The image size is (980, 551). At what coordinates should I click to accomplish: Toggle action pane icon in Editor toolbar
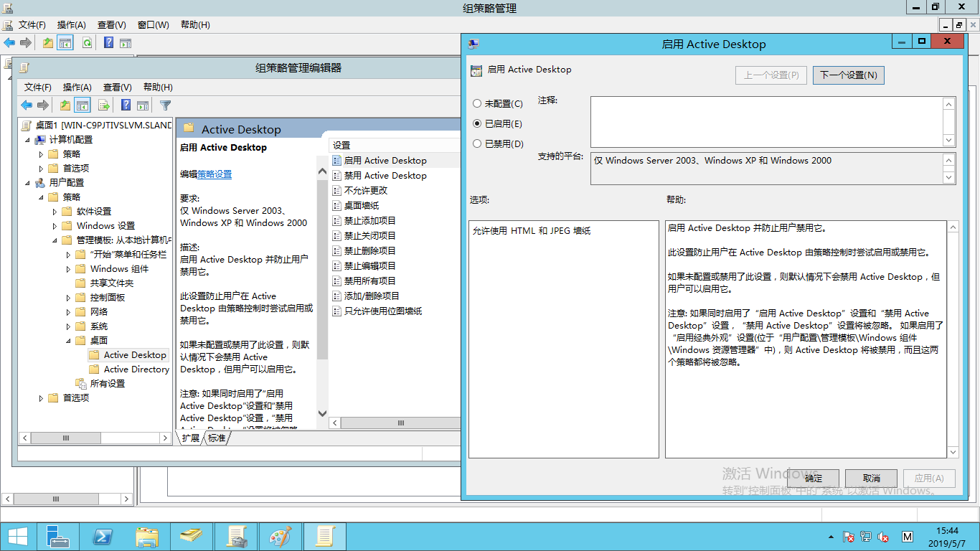(x=143, y=105)
